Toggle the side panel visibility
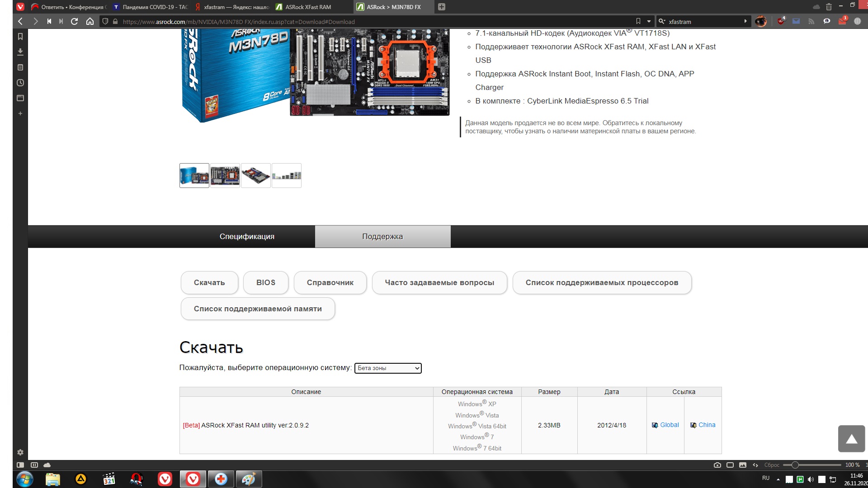Screen dimensions: 868x488 point(20,465)
